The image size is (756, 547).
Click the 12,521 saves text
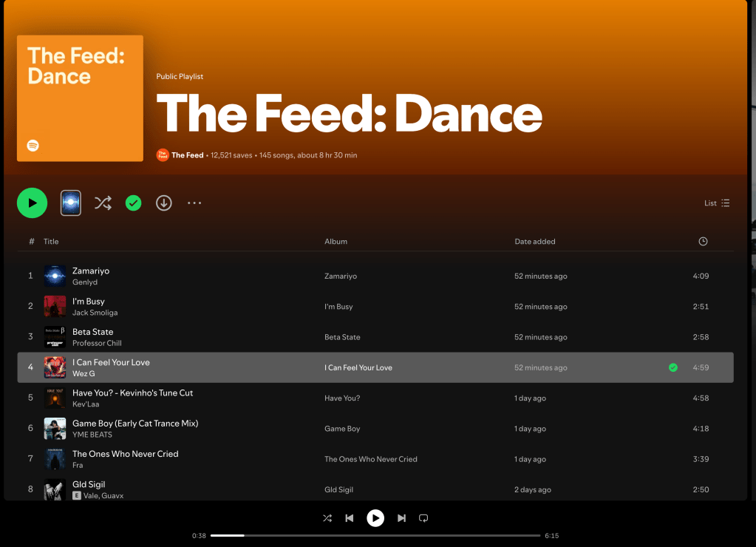pos(231,155)
